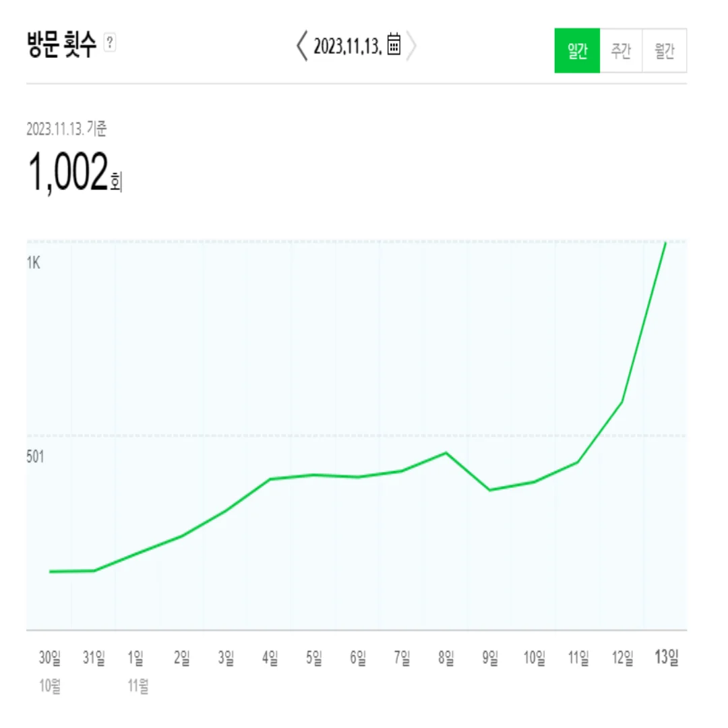Viewport: 728px width, 728px height.
Task: Switch to the 월간 (monthly) tab
Action: pyautogui.click(x=664, y=51)
